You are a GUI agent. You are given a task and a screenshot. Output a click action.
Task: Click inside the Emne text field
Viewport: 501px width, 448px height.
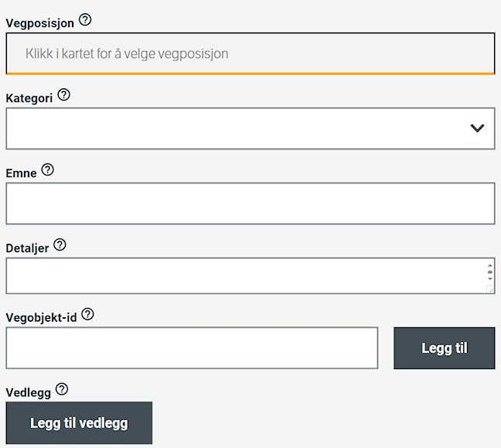[x=250, y=203]
